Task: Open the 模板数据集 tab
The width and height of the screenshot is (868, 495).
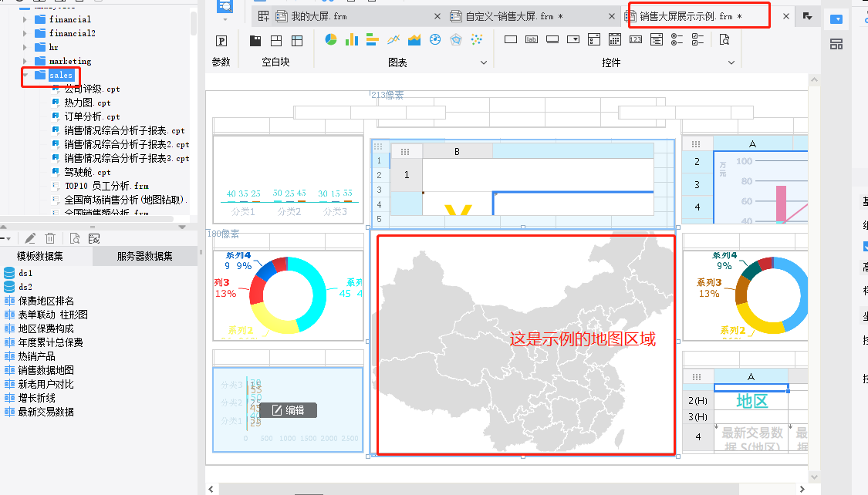Action: (x=40, y=256)
